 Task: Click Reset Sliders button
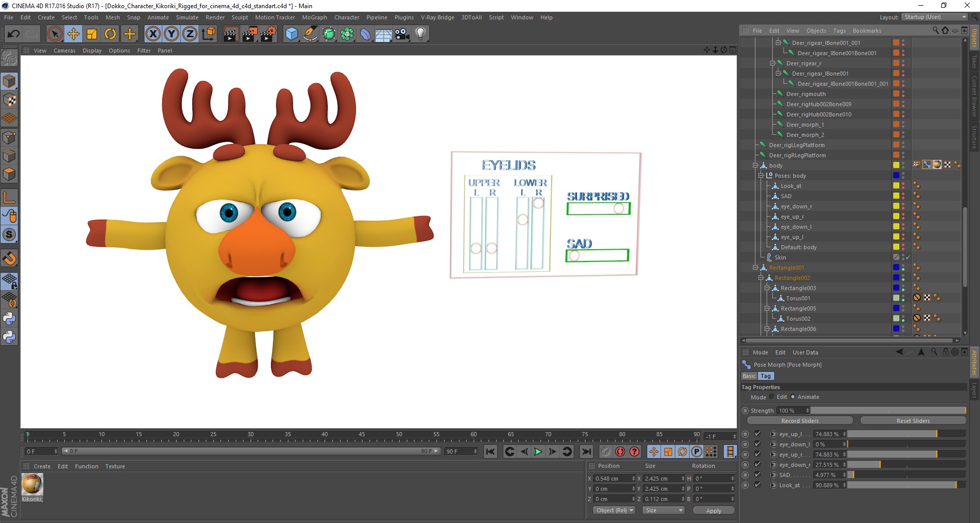click(x=913, y=421)
